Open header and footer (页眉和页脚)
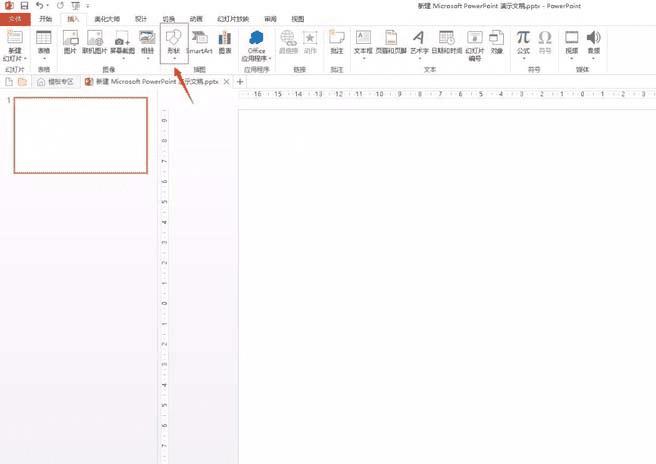This screenshot has height=464, width=656. 391,42
